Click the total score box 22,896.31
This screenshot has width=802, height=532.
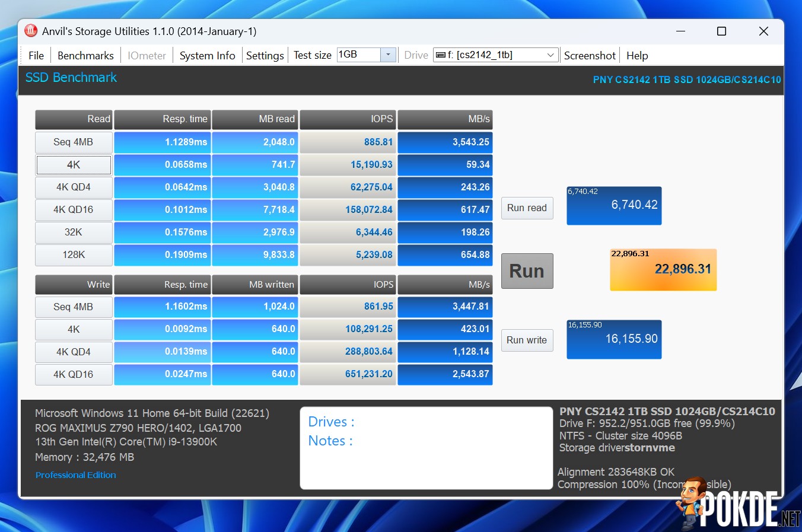click(x=663, y=270)
